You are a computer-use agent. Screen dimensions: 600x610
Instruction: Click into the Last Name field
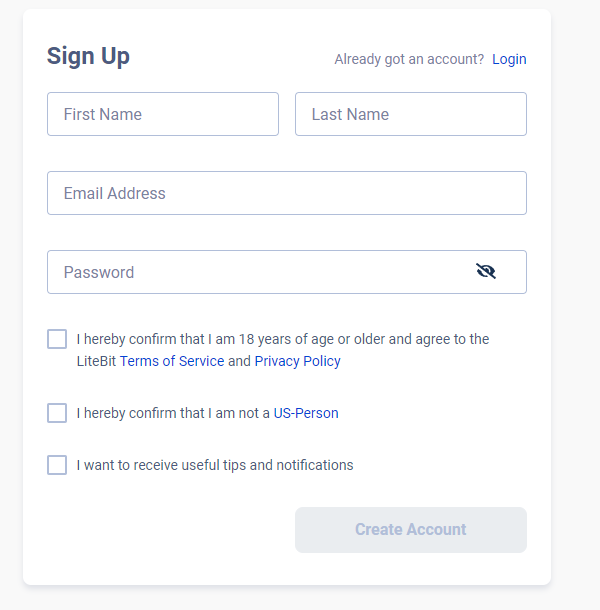click(411, 114)
